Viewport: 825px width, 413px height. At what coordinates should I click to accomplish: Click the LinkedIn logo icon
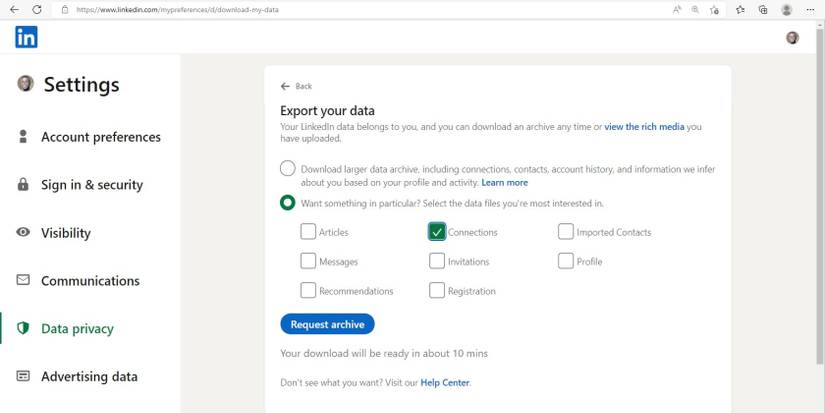click(x=26, y=38)
